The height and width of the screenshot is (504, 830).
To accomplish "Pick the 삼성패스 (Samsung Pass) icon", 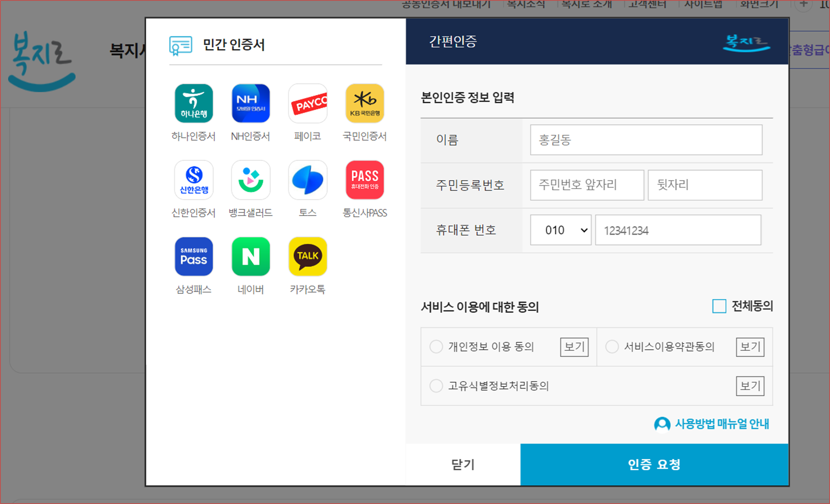I will [193, 257].
